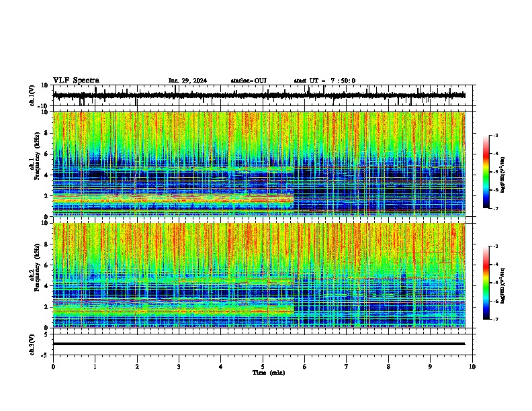
Task: Click the ch.1 "Frequency (kHz)" axis label
Action: [37, 156]
